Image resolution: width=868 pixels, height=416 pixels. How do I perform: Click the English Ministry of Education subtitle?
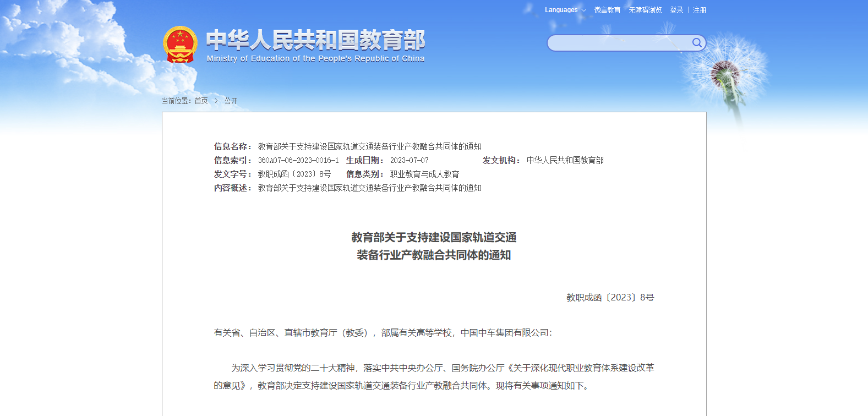(315, 59)
